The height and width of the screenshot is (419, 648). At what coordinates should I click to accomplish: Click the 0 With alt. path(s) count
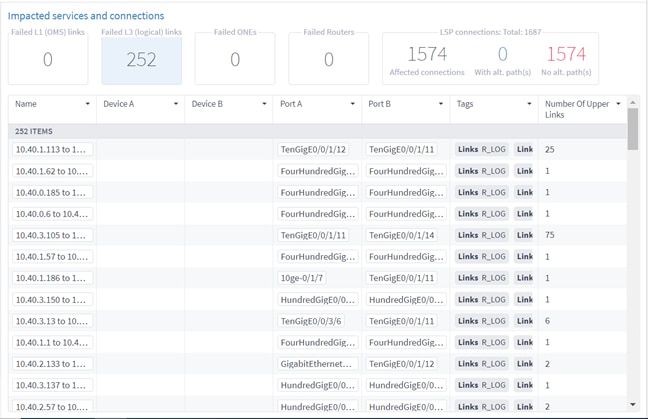pos(502,55)
